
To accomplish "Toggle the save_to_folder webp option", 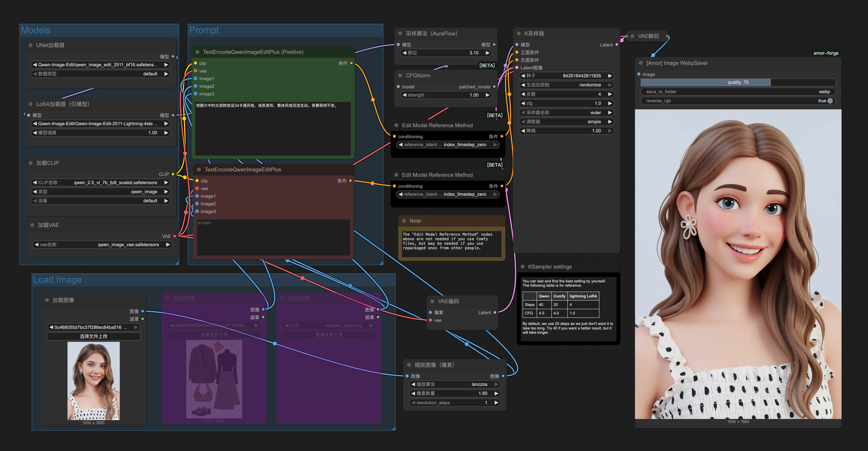I will point(738,92).
